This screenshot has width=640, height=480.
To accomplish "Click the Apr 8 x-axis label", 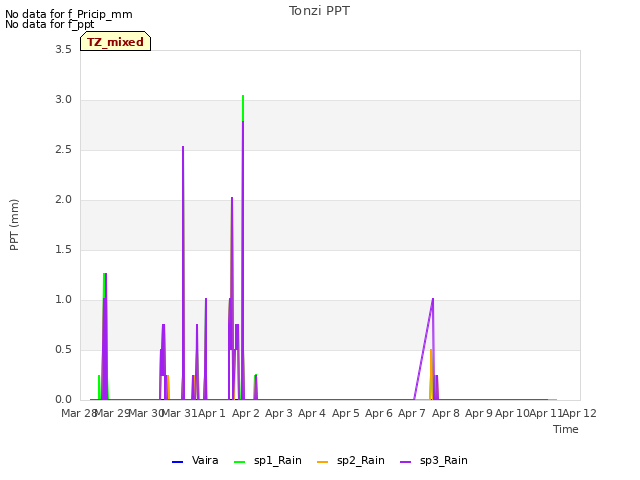I will point(446,413).
